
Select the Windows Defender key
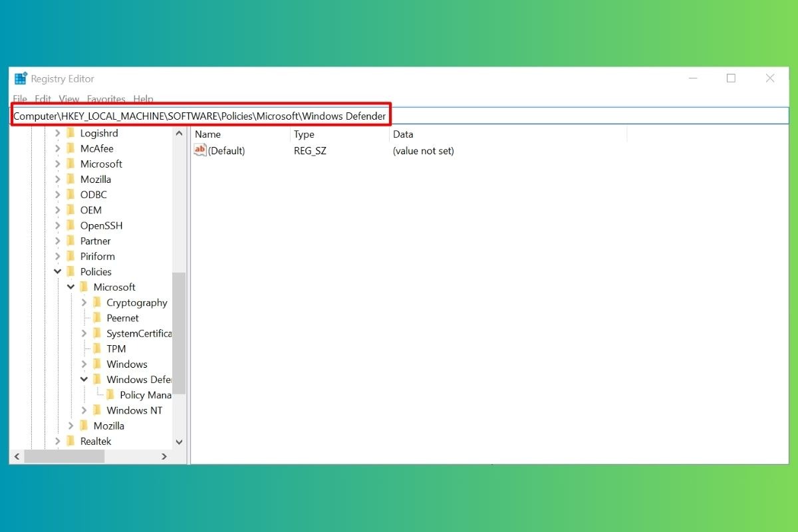click(138, 380)
